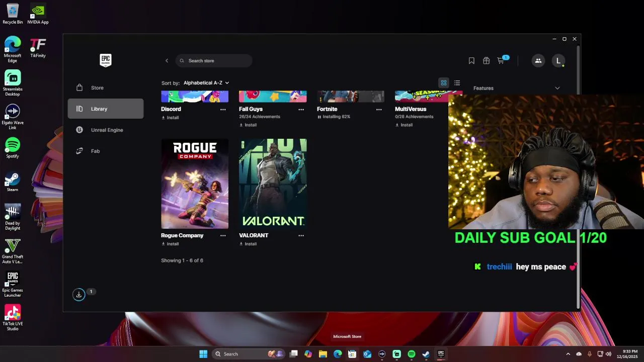Open the Windows Start menu
The height and width of the screenshot is (362, 644).
[203, 354]
